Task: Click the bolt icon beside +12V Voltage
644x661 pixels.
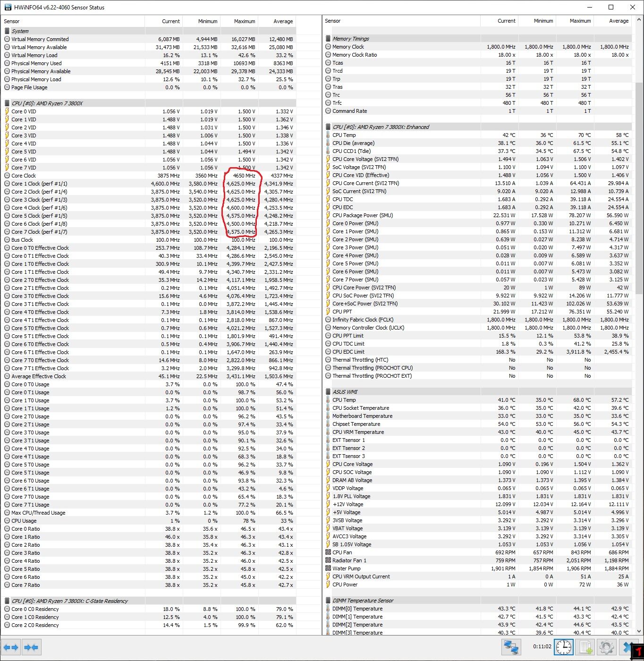Action: (328, 504)
